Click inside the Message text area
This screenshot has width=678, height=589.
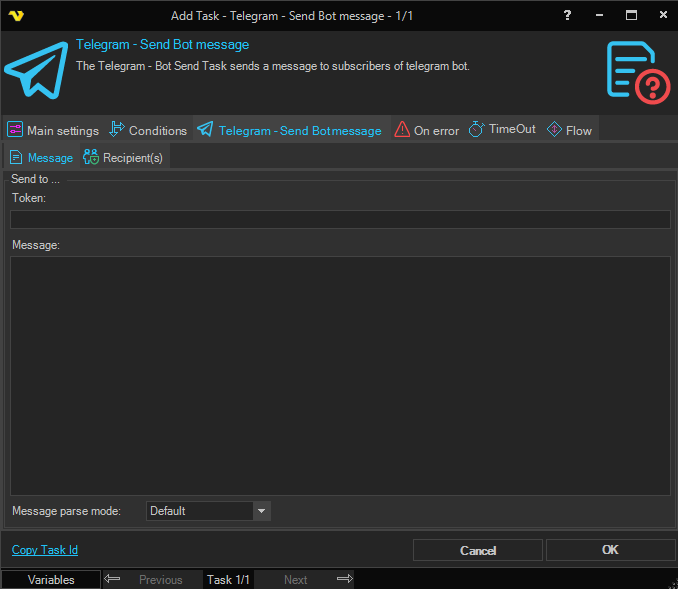[340, 375]
